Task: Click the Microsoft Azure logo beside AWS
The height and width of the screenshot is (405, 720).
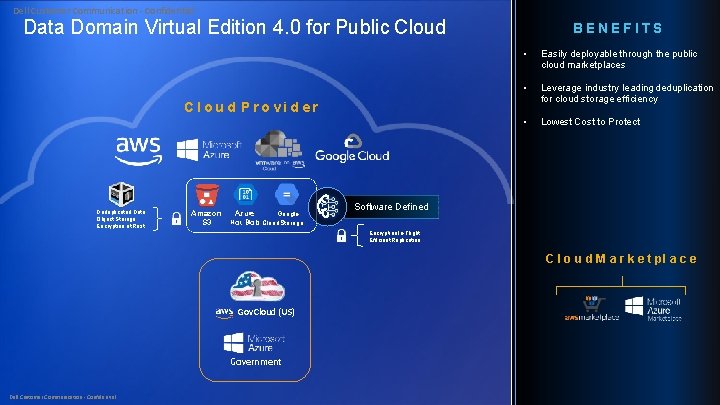Action: pos(209,150)
